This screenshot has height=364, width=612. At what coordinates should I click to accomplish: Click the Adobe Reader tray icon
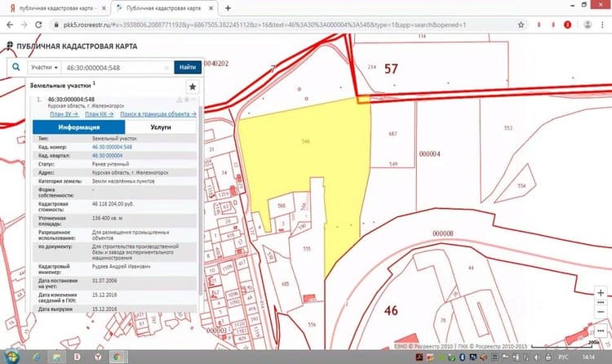coord(419,357)
